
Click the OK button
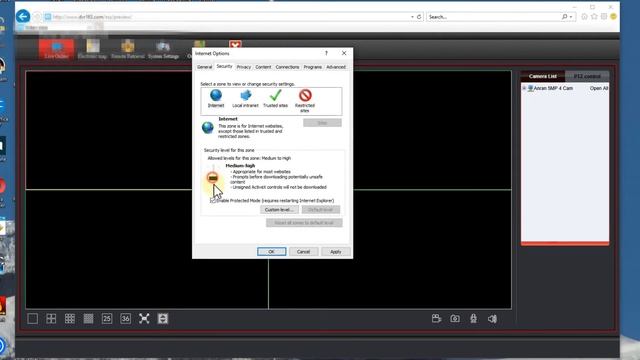point(271,251)
